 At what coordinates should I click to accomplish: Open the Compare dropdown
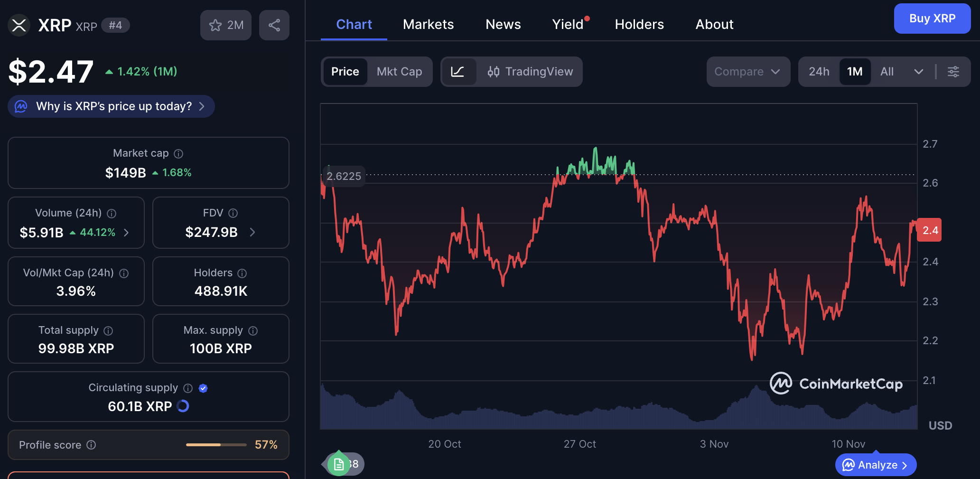coord(748,72)
